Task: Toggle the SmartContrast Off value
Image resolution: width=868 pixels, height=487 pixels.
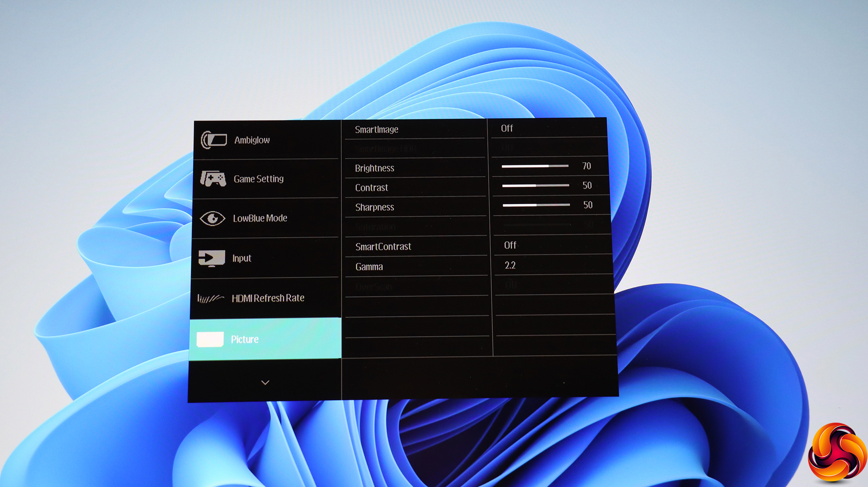Action: click(510, 245)
